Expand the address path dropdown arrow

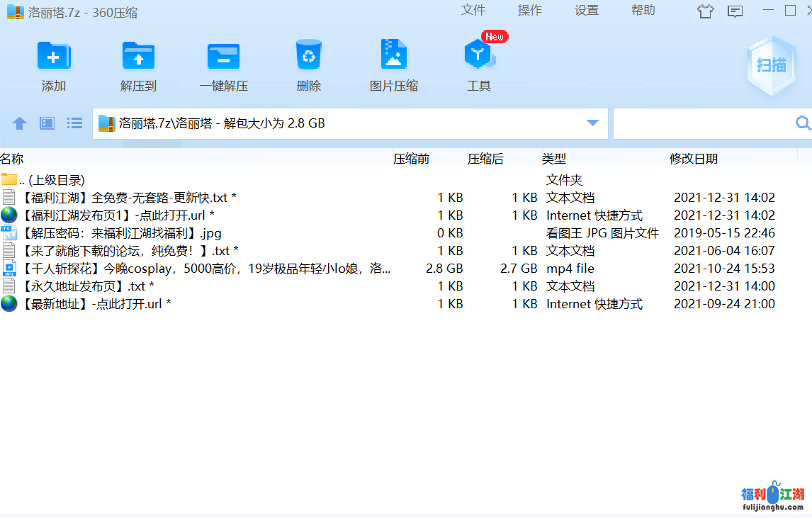tap(593, 123)
